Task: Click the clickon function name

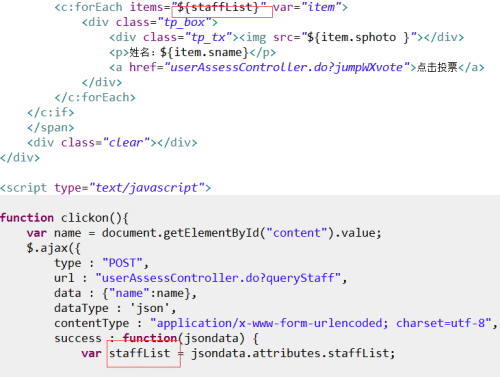Action: coord(84,218)
